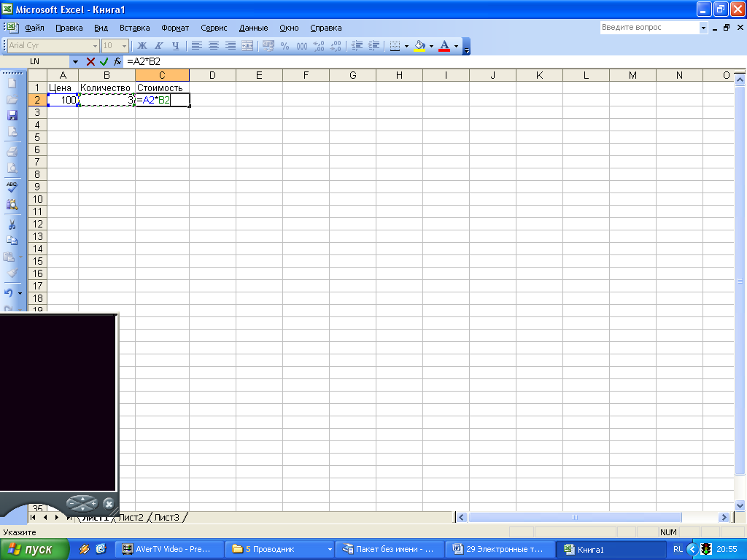Click the Введите вопрос help field
This screenshot has width=747, height=560.
click(648, 28)
